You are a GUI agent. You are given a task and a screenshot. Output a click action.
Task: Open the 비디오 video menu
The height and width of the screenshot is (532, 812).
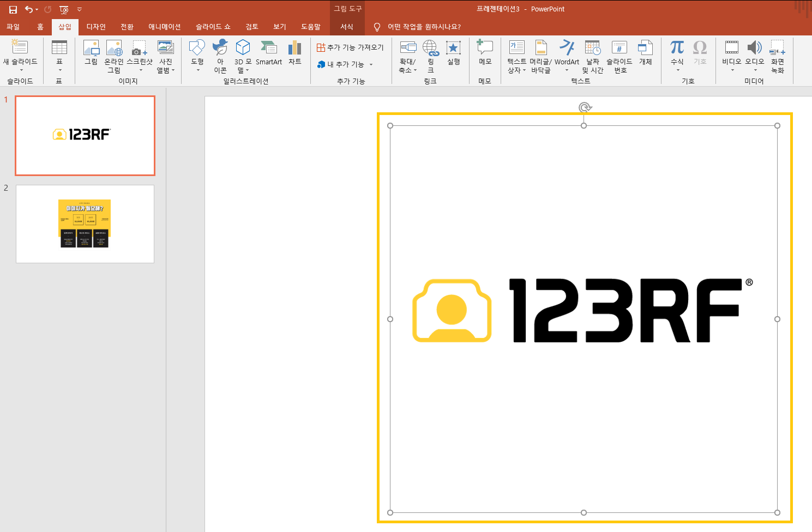pos(732,56)
